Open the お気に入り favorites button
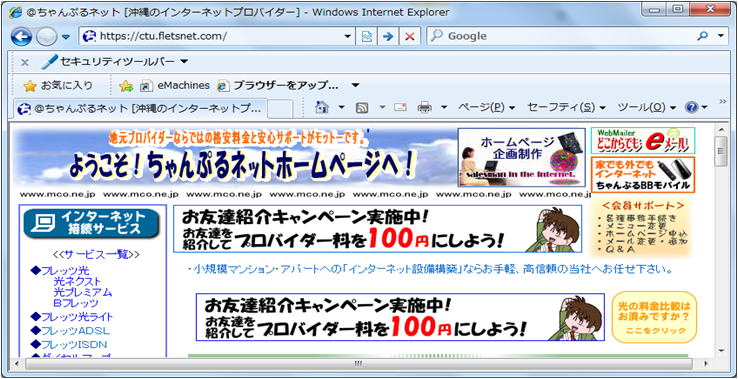The image size is (738, 379). (58, 86)
